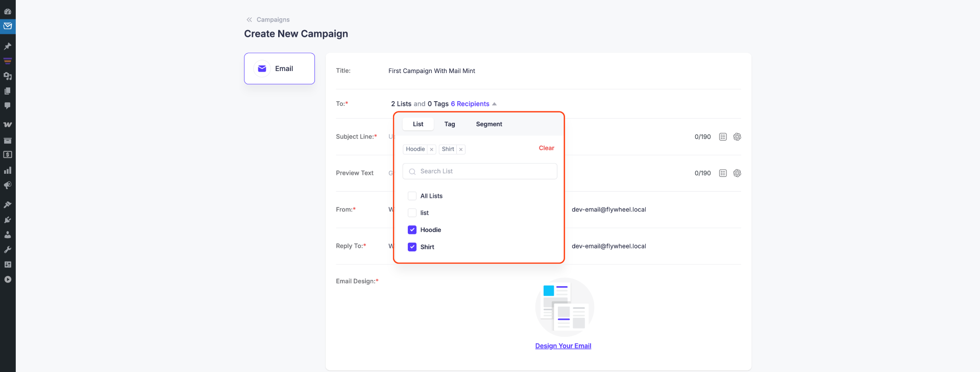The height and width of the screenshot is (372, 980).
Task: Open Pages icon in sidebar
Action: point(8,91)
